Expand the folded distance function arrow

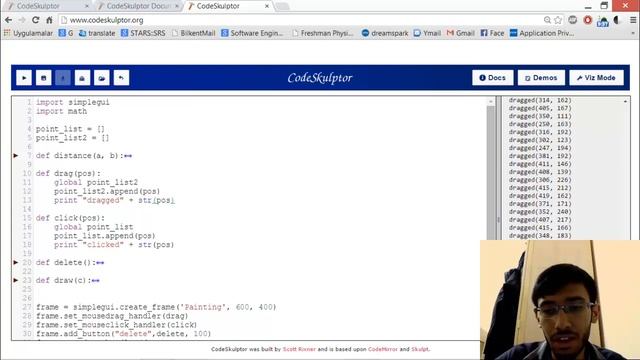(16, 156)
